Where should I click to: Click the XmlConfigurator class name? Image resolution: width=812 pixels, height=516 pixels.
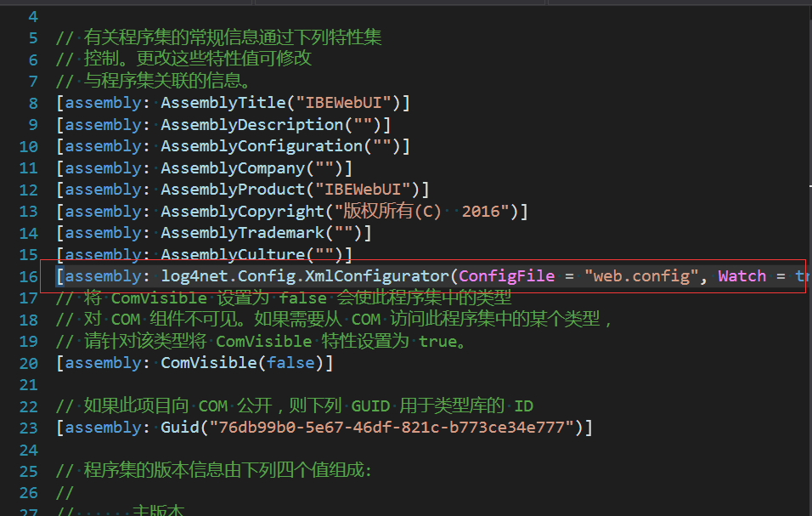[377, 276]
